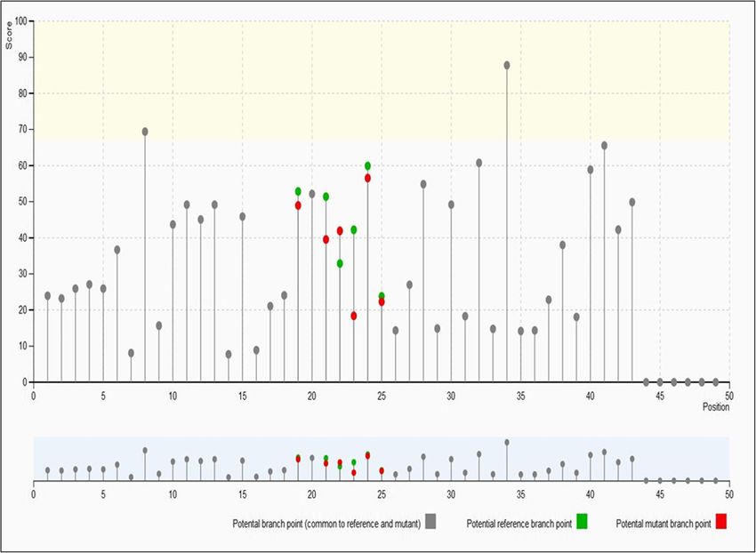Select the gray point at position 8 in main chart
Image resolution: width=756 pixels, height=553 pixels.
tap(145, 132)
